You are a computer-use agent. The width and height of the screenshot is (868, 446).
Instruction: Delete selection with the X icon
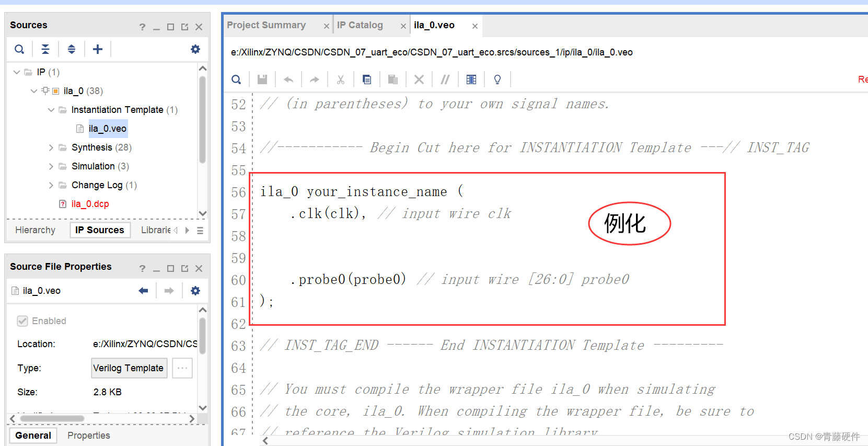419,79
